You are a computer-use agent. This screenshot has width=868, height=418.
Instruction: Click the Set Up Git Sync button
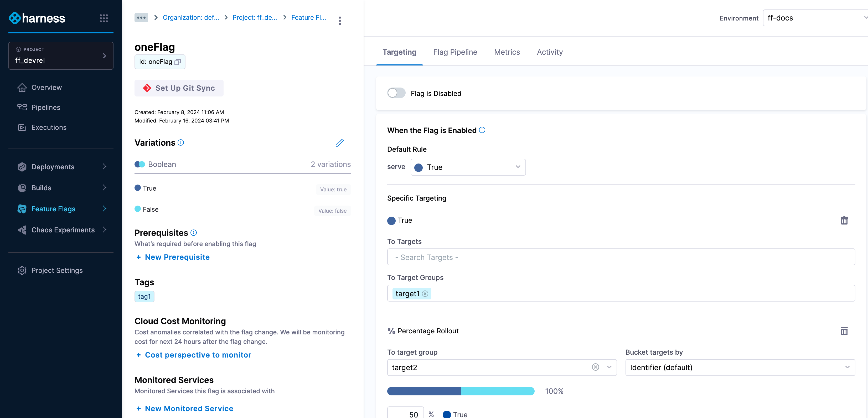pyautogui.click(x=179, y=88)
